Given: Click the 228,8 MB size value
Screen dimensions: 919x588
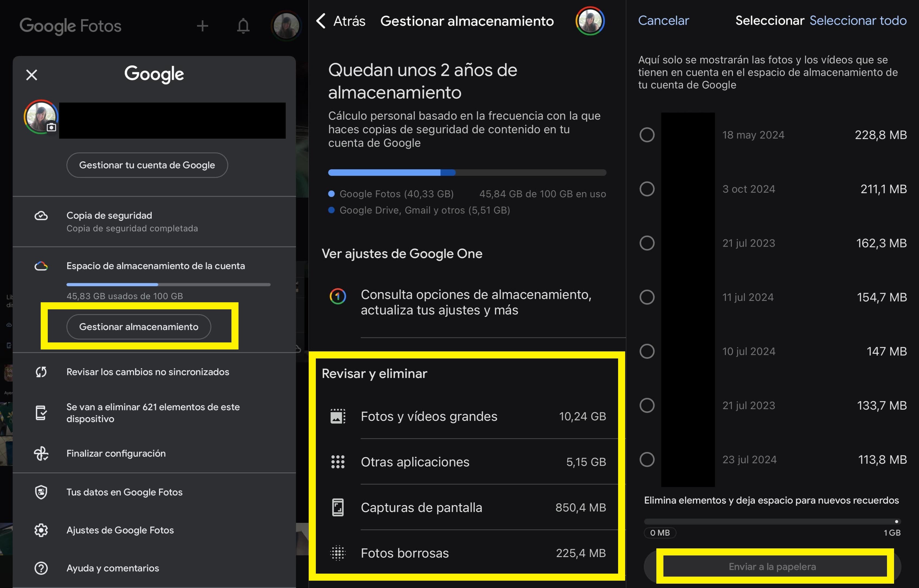Looking at the screenshot, I should 880,135.
